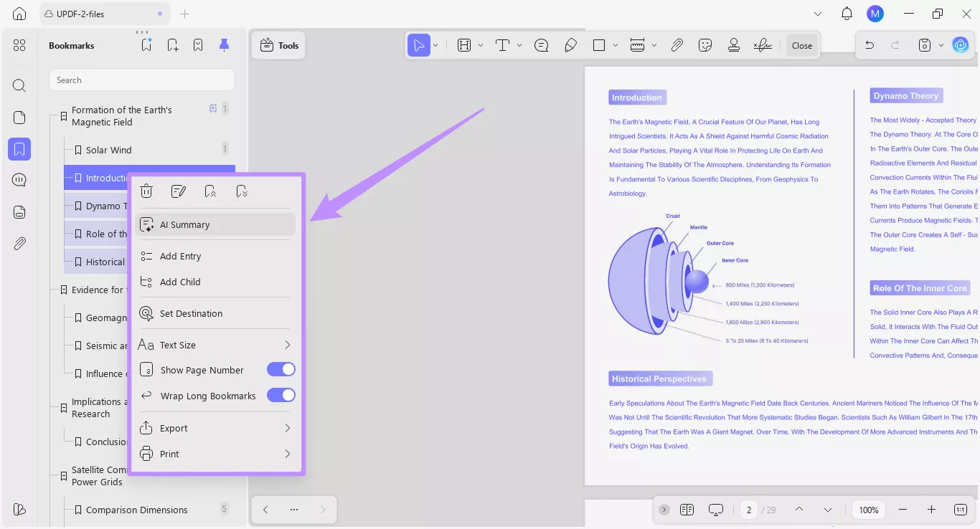
Task: Expand the text tool dropdown arrow
Action: 519,45
